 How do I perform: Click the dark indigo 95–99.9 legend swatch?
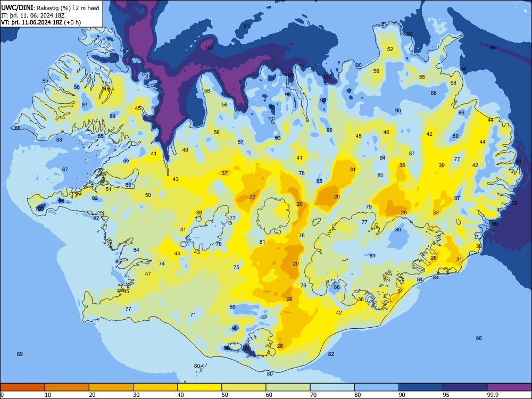coord(465,387)
